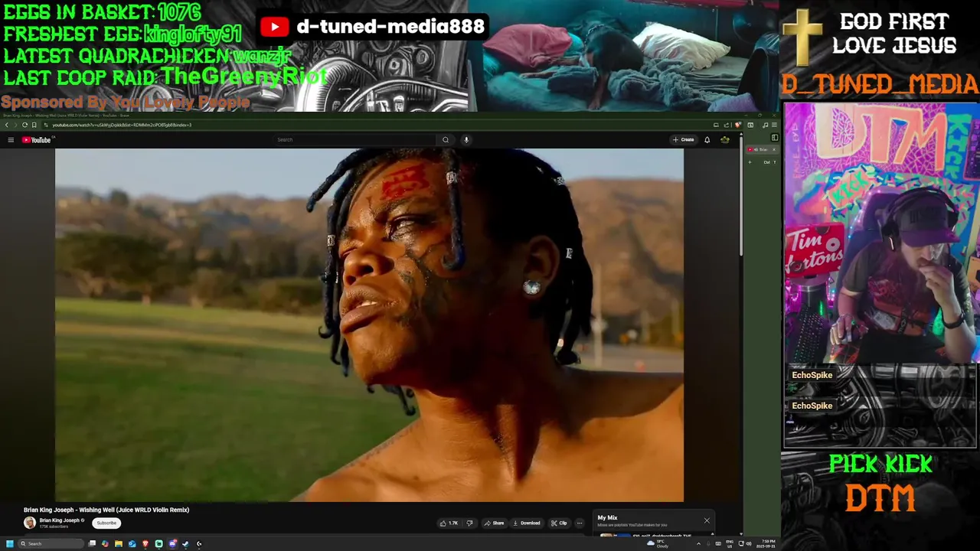Open the weather widget showing Cloudy
Screen dimensions: 980x551
(x=657, y=544)
